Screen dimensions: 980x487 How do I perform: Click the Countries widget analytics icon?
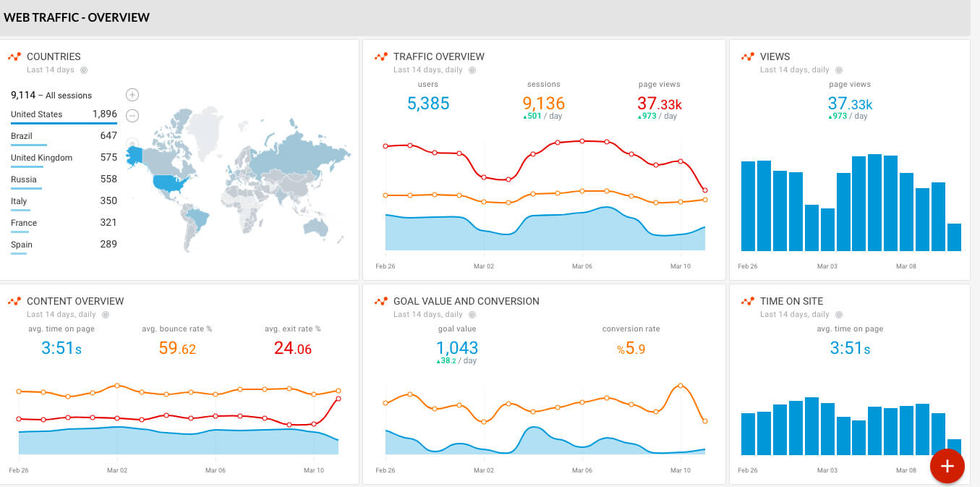14,56
